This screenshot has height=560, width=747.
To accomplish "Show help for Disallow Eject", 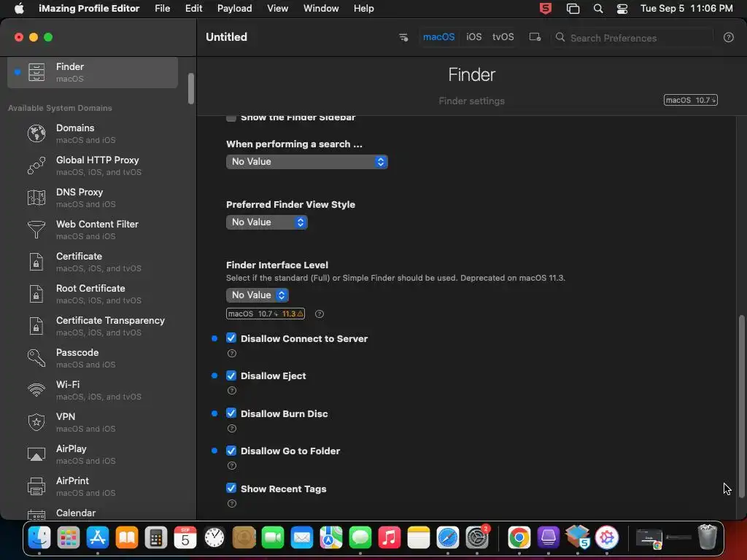I will [x=231, y=391].
